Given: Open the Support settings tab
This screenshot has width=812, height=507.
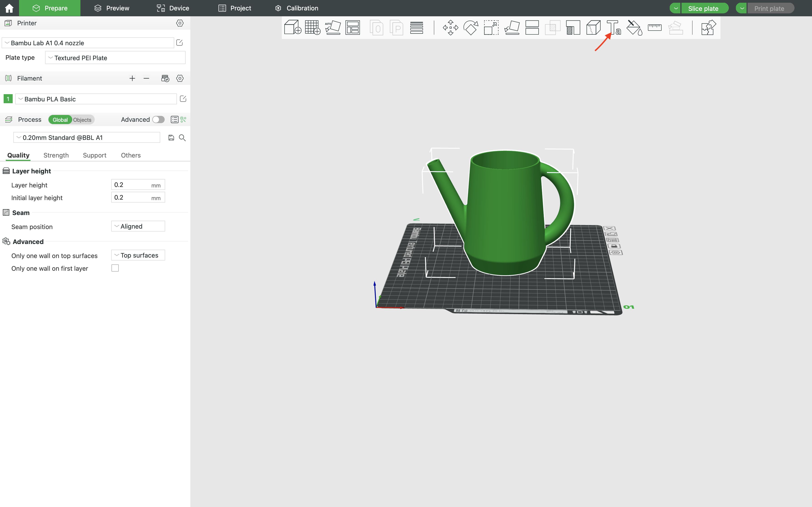Looking at the screenshot, I should (x=94, y=155).
